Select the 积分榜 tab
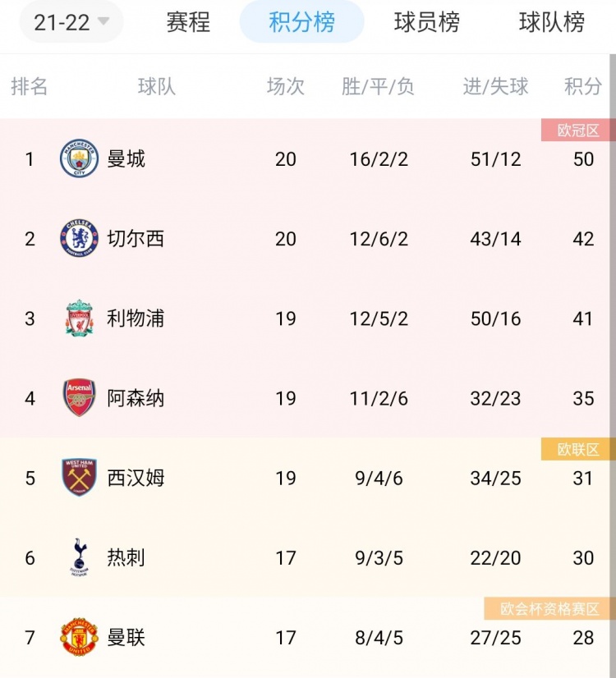The image size is (616, 678). pyautogui.click(x=302, y=22)
